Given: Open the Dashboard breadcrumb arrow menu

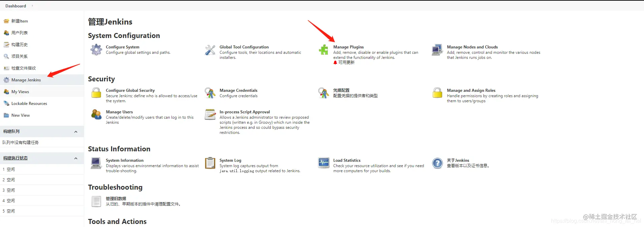Looking at the screenshot, I should [32, 6].
